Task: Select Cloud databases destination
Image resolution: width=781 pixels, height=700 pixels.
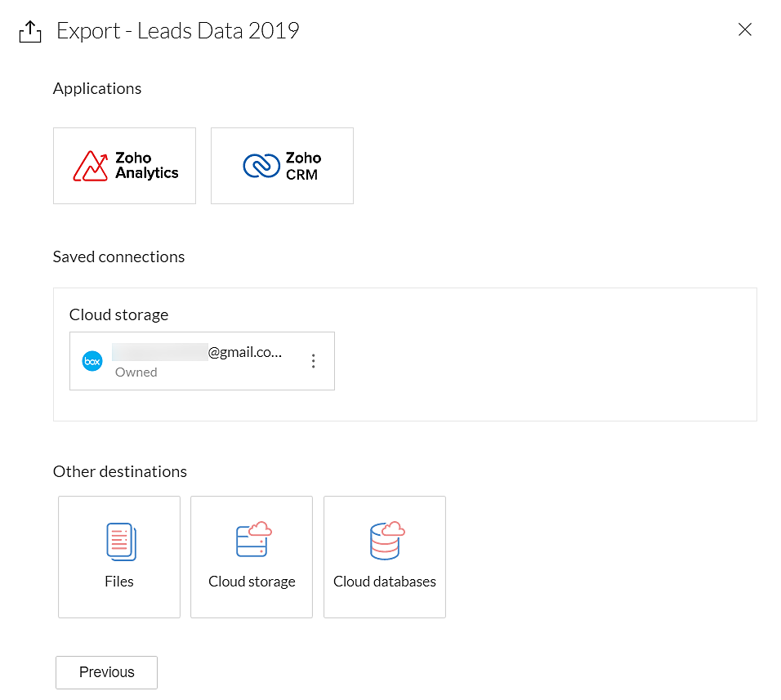Action: (x=385, y=556)
